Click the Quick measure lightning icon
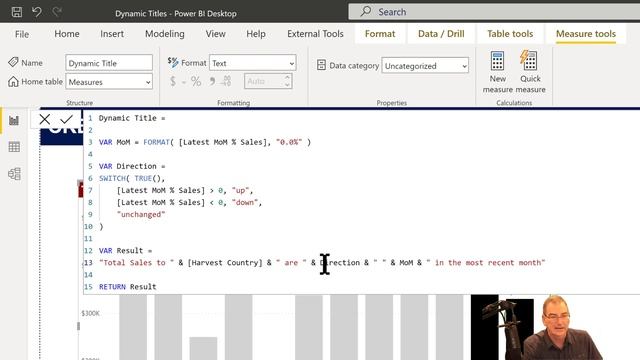 pyautogui.click(x=529, y=60)
